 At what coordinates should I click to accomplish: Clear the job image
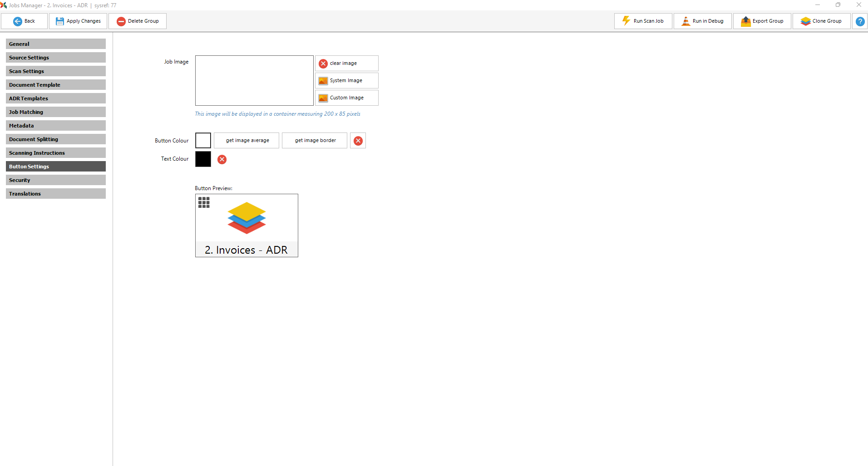click(346, 64)
